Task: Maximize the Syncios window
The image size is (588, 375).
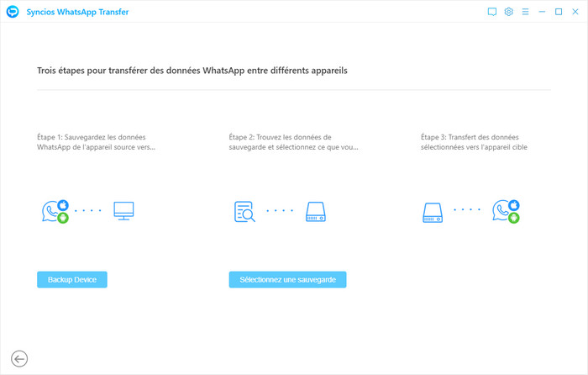Action: (559, 13)
